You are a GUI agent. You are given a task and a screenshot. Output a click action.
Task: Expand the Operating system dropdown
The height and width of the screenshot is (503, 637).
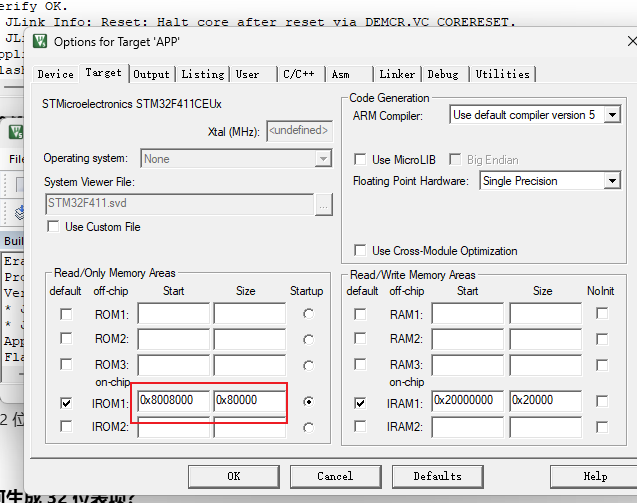pos(323,158)
